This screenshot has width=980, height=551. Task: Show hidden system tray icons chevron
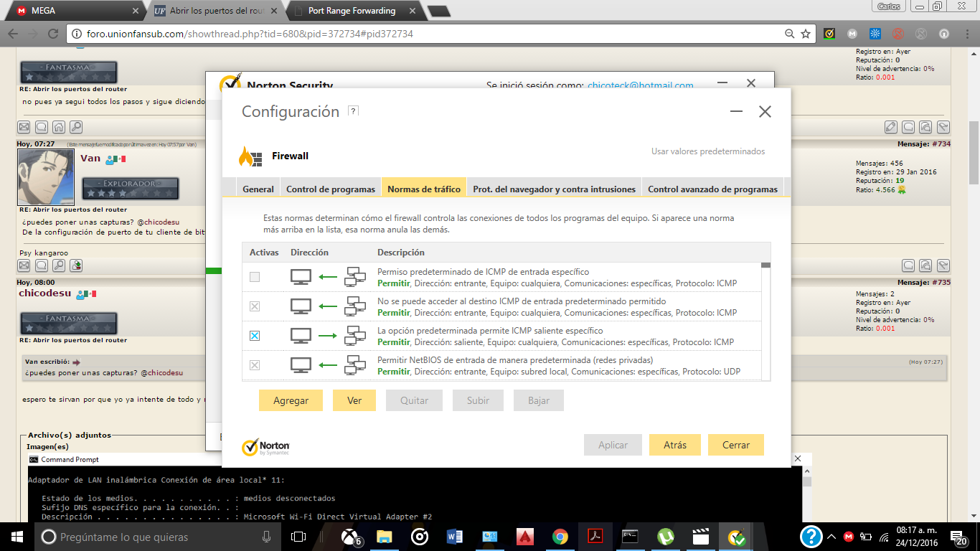[832, 537]
